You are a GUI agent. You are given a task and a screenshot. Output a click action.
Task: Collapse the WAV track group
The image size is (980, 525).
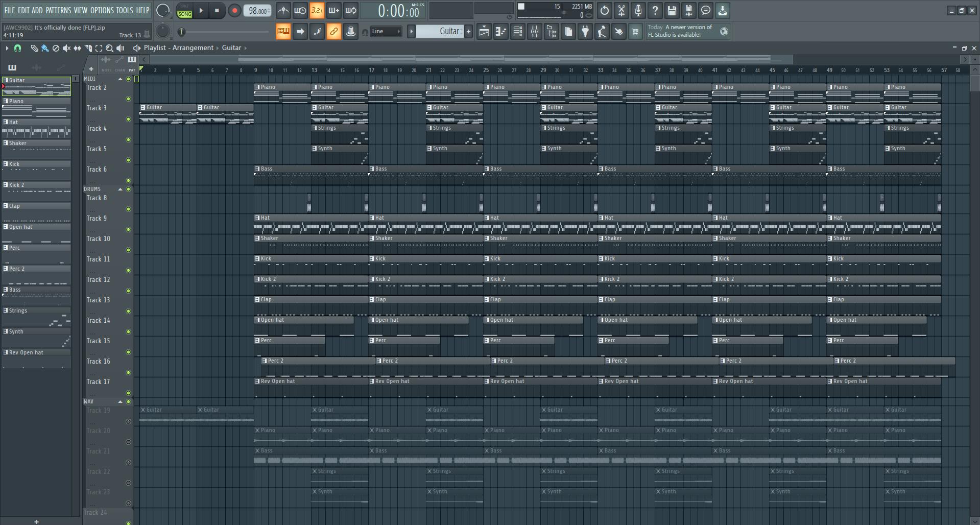pyautogui.click(x=121, y=402)
